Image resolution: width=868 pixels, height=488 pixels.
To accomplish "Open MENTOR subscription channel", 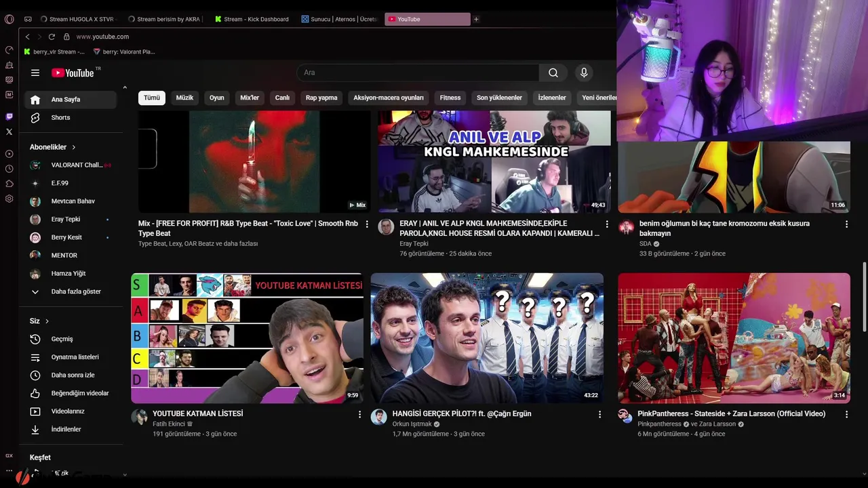I will click(x=71, y=256).
